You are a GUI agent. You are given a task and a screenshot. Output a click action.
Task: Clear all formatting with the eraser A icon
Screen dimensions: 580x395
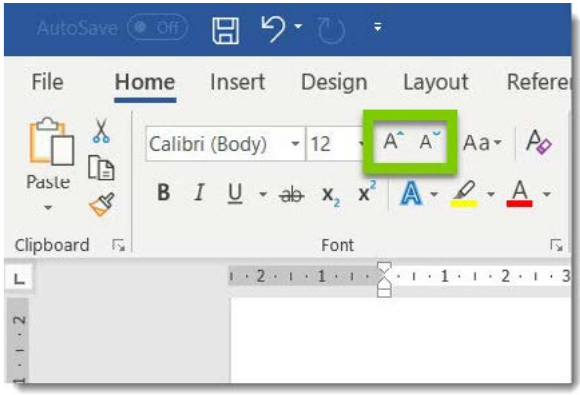(539, 141)
